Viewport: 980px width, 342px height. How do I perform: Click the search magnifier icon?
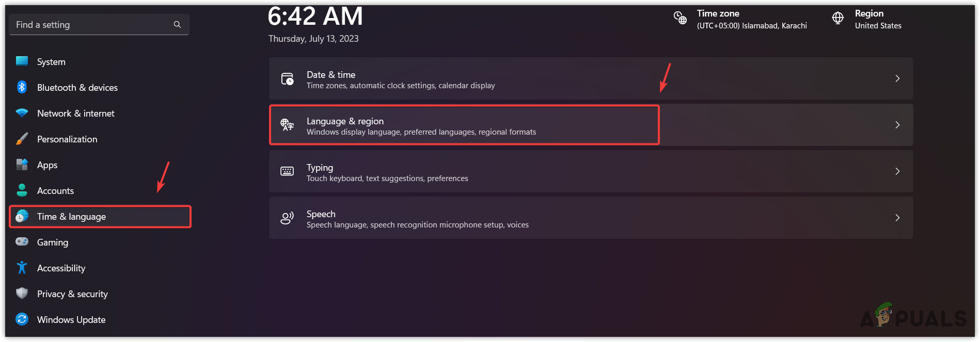(x=177, y=25)
